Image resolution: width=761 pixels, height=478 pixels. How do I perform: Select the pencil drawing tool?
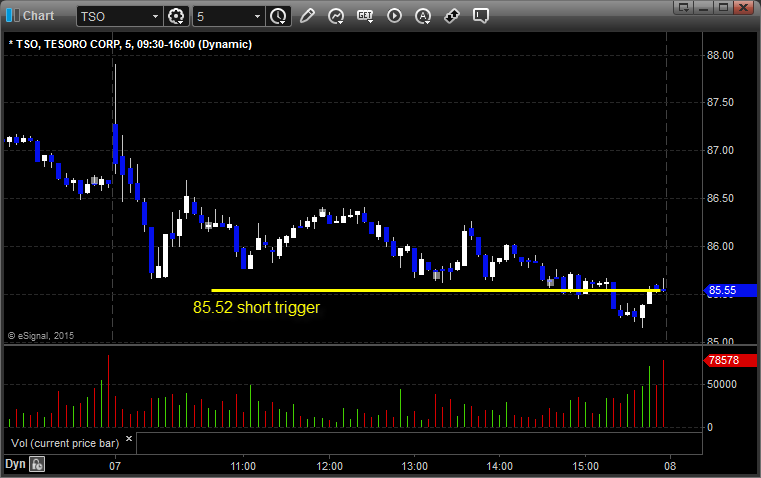307,16
